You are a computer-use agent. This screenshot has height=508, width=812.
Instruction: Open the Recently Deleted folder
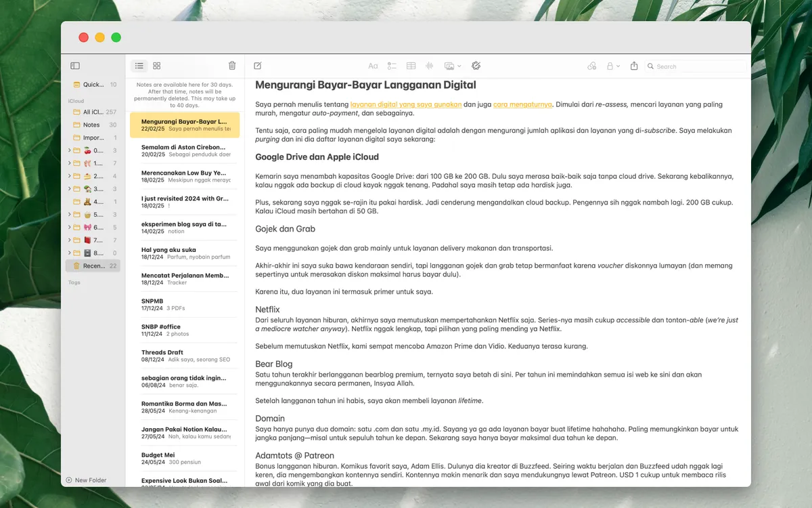tap(94, 266)
